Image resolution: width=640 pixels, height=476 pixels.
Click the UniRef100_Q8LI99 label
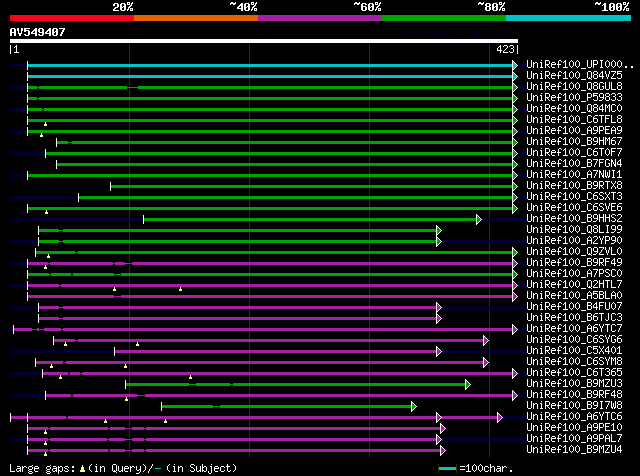(574, 230)
